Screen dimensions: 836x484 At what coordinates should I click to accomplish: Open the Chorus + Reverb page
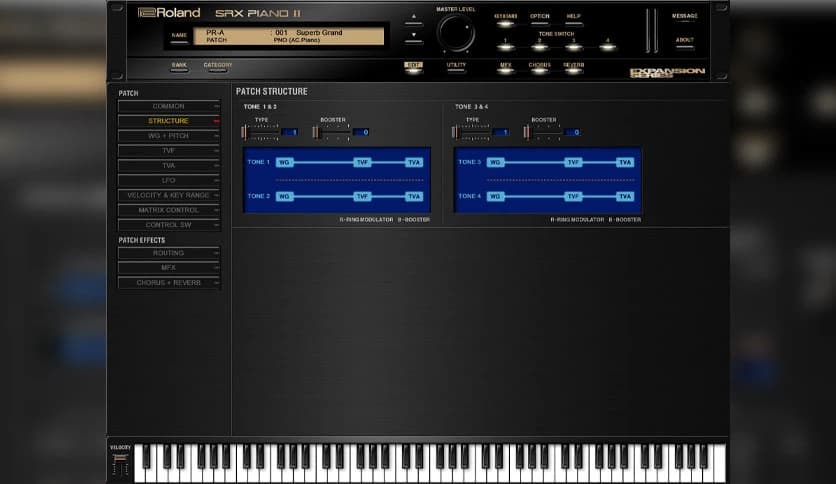coord(168,283)
